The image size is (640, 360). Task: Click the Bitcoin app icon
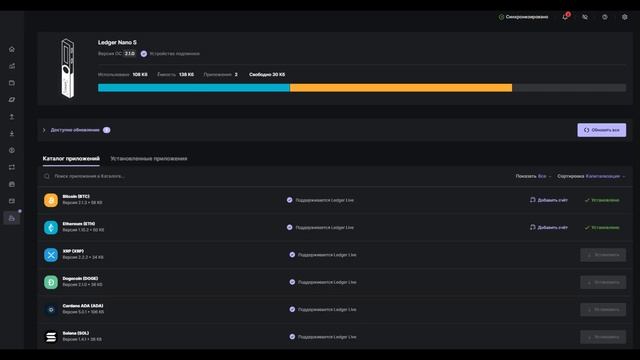coord(51,200)
